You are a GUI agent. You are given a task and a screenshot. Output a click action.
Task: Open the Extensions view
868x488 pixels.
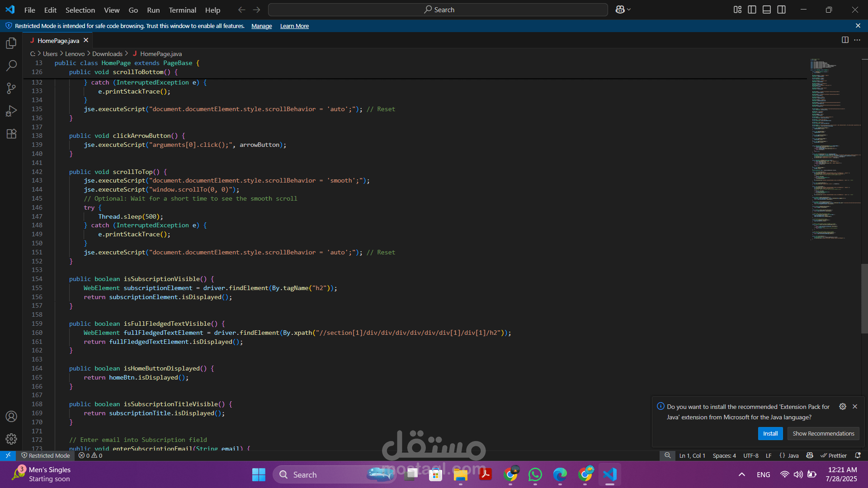pos(11,134)
